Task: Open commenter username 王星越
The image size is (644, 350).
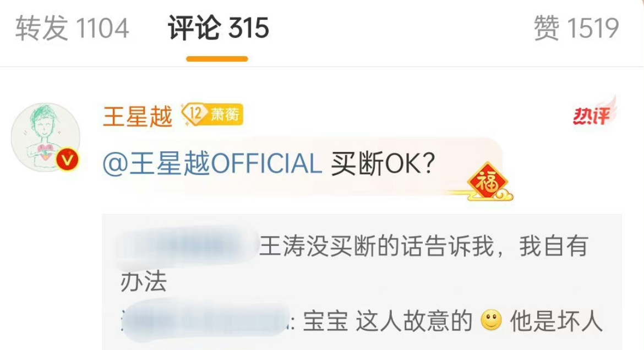Action: point(138,116)
